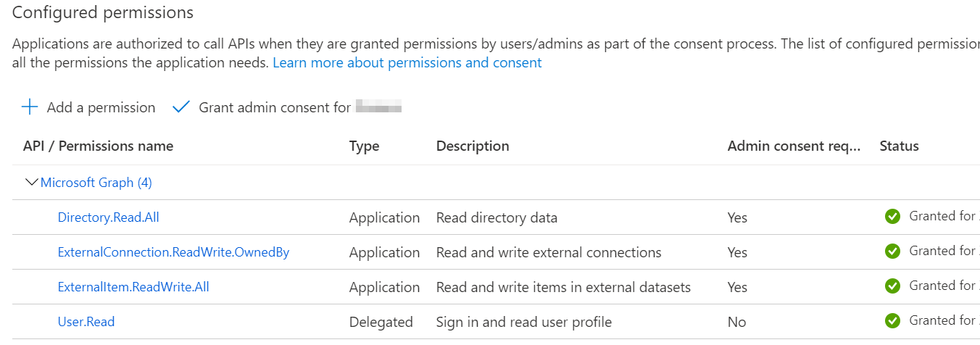This screenshot has height=345, width=980.
Task: Click green status icon for ExternalConnection.ReadWrite.OwnedBy
Action: point(892,251)
